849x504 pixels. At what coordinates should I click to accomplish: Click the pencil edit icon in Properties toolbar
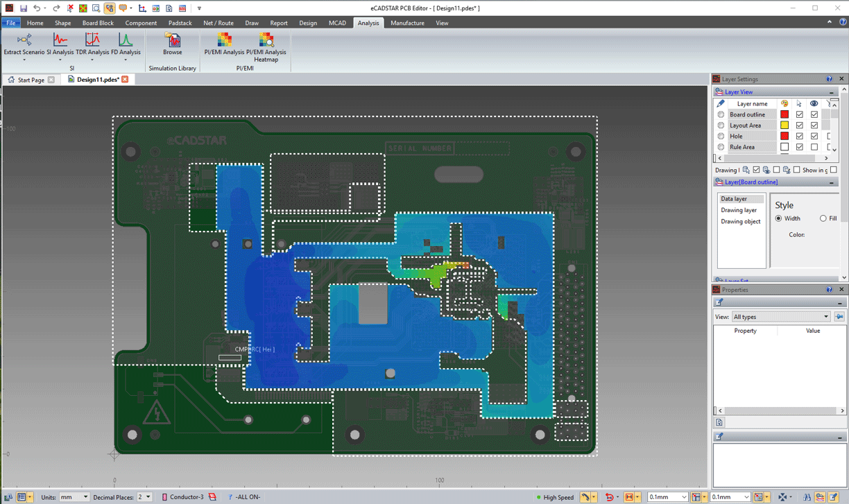pos(719,303)
